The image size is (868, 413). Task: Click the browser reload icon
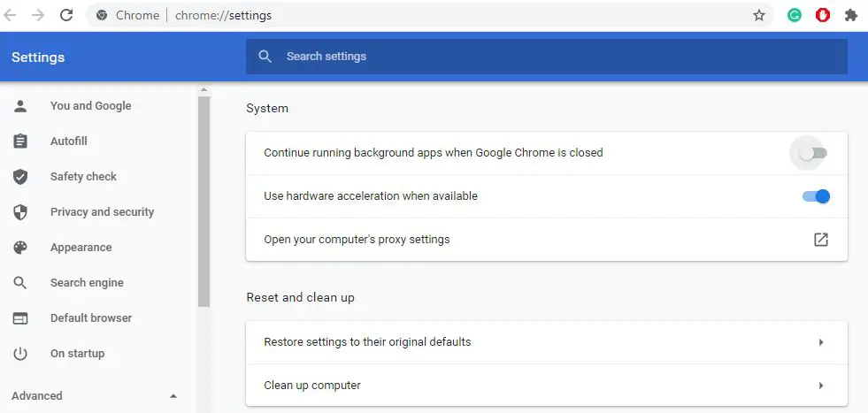click(66, 16)
